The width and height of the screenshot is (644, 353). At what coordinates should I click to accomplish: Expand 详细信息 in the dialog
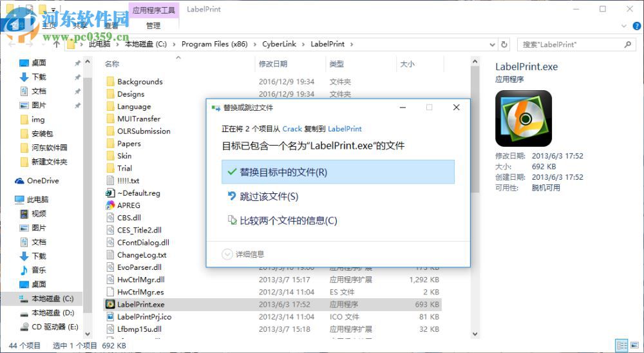tap(243, 254)
